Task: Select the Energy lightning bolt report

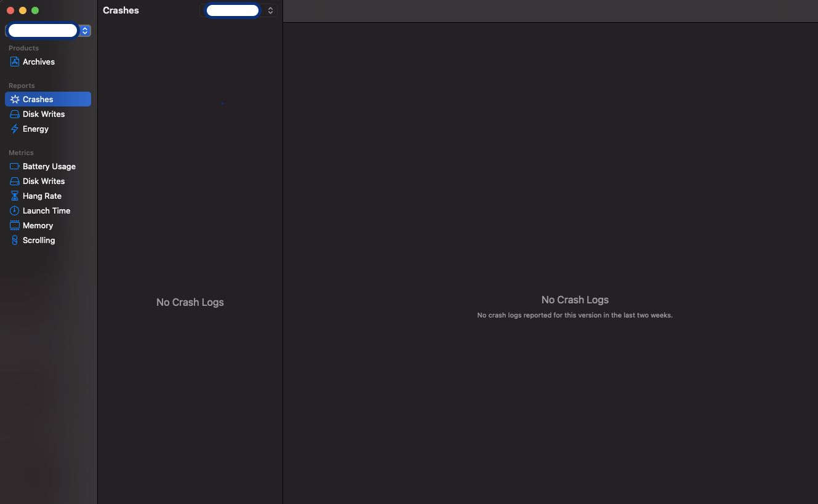Action: click(x=15, y=129)
